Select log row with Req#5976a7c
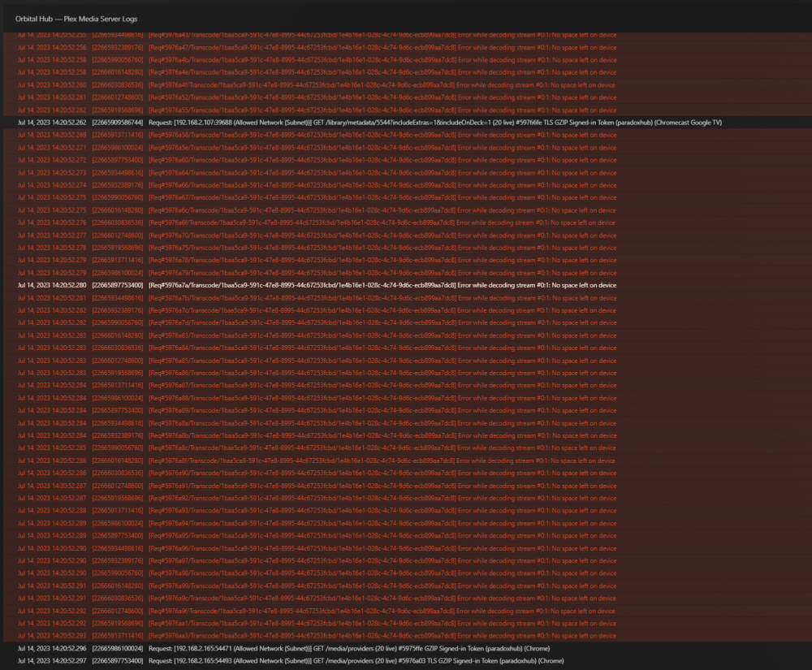This screenshot has width=812, height=670. (406, 311)
